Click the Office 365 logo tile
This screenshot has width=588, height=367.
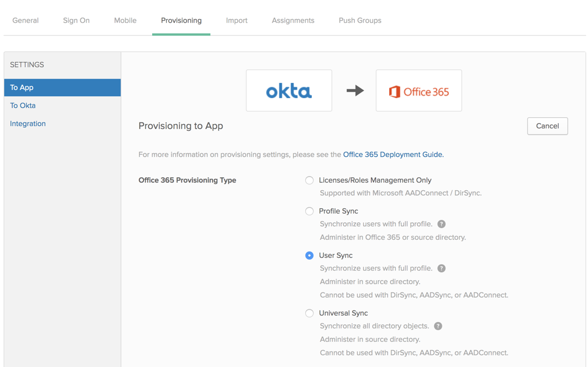(418, 91)
